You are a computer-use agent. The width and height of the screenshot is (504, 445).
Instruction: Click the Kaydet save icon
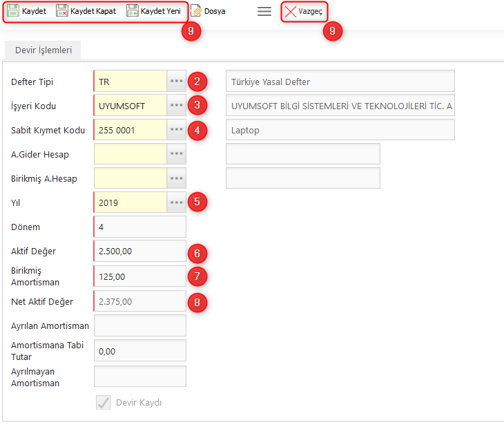coord(12,11)
